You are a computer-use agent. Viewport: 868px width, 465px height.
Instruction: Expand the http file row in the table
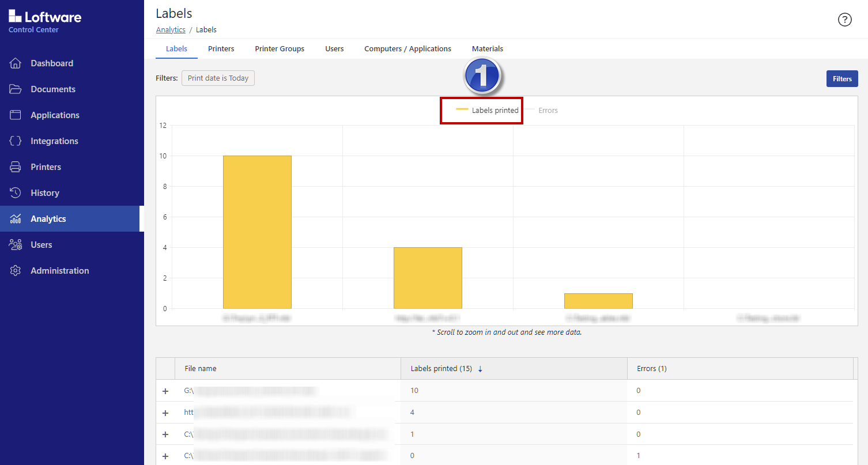click(x=165, y=413)
